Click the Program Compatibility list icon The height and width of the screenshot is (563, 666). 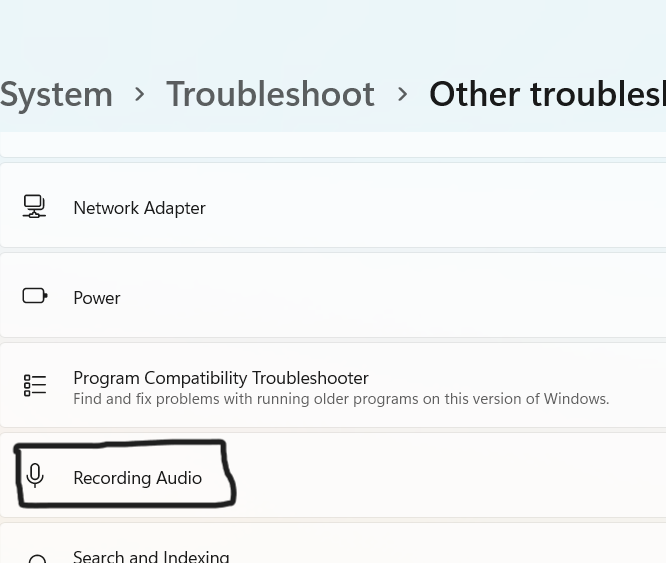point(35,385)
